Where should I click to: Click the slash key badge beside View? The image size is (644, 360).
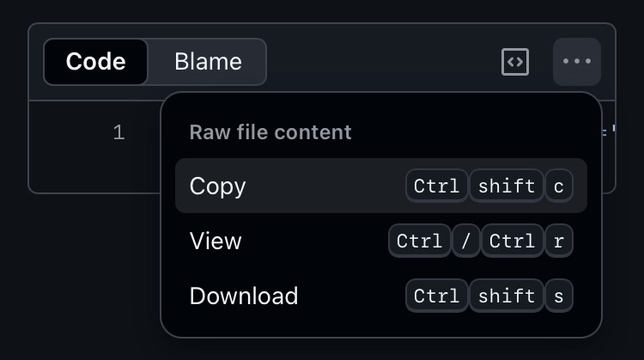465,241
